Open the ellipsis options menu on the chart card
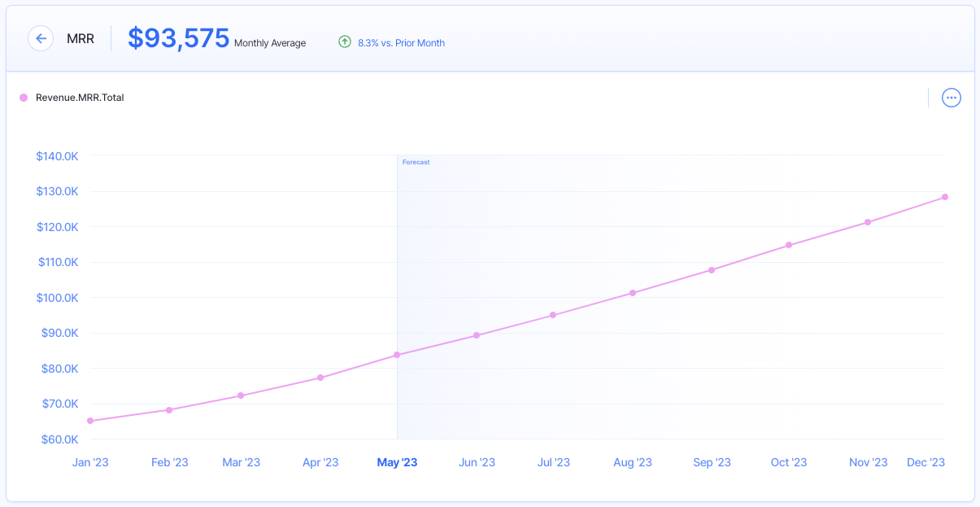This screenshot has height=507, width=980. click(951, 97)
